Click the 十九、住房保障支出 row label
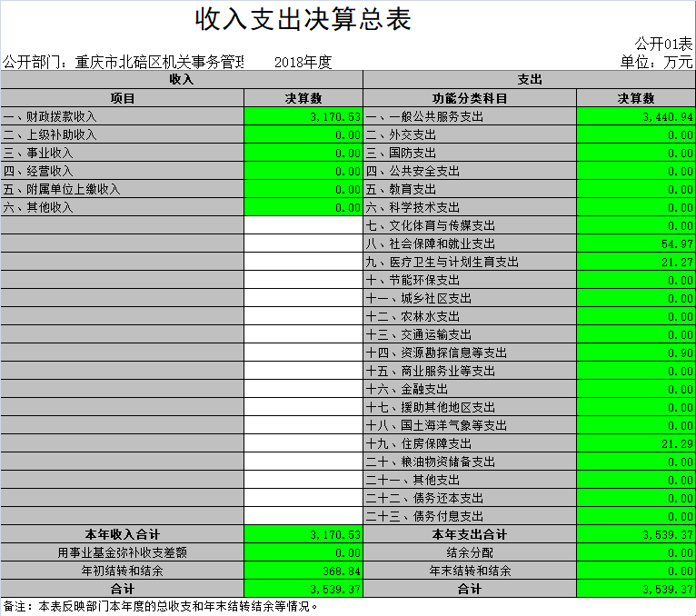This screenshot has width=696, height=616. 419,444
